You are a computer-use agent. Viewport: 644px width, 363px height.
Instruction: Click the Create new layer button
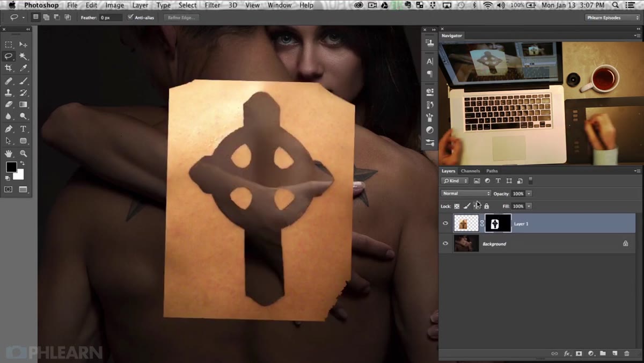click(614, 354)
